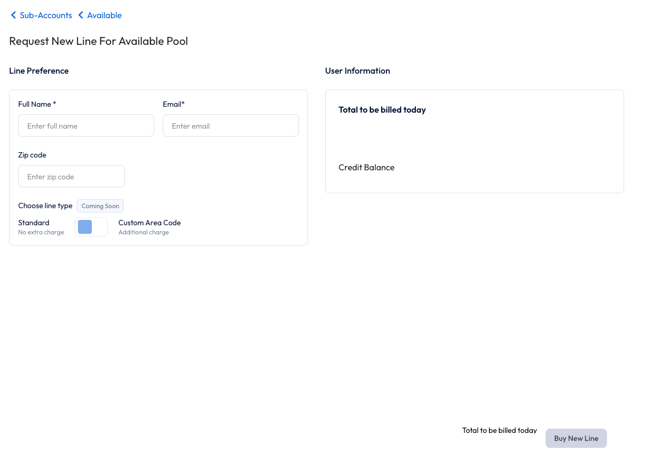This screenshot has width=670, height=458.
Task: Click the Credit Balance row
Action: coord(366,168)
